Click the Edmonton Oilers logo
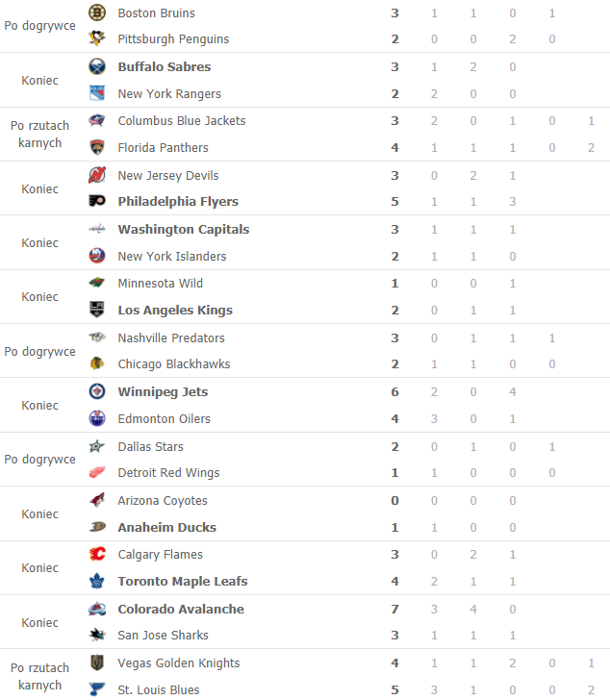 (96, 418)
